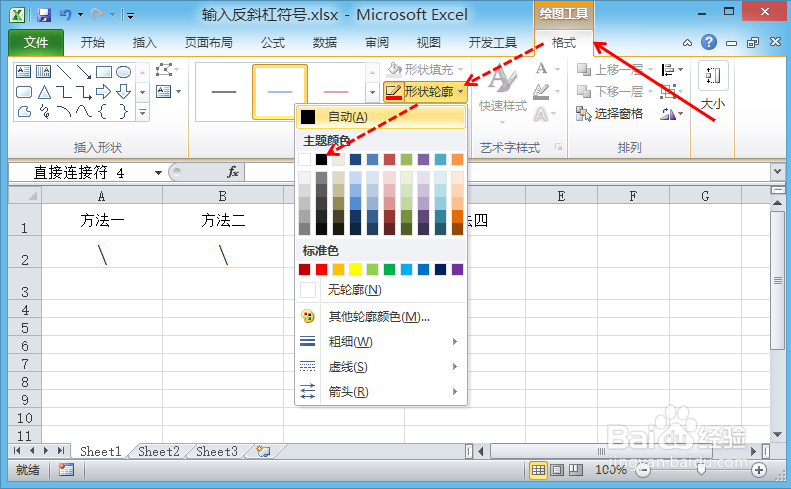The width and height of the screenshot is (791, 489).
Task: Open the 页面布局 tab
Action: [208, 43]
